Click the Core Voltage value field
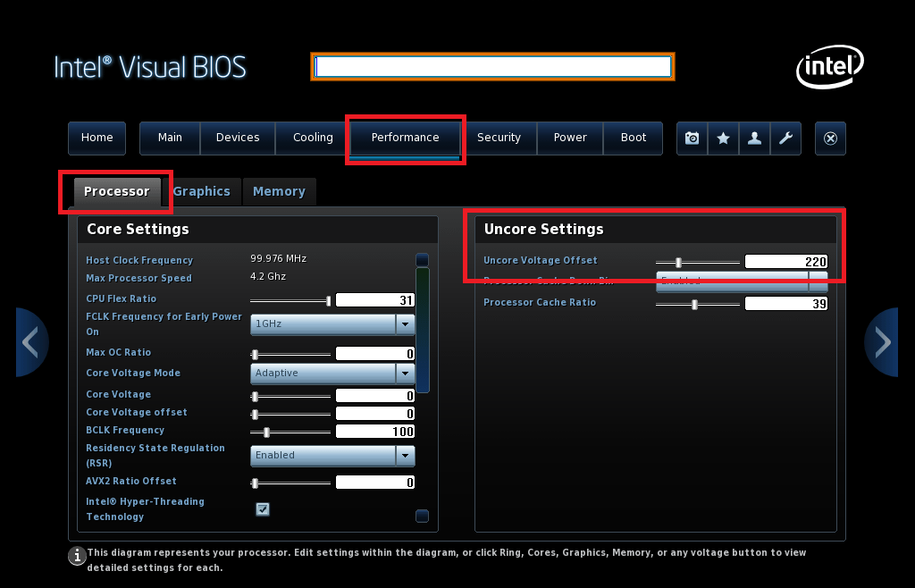This screenshot has height=588, width=915. click(375, 396)
